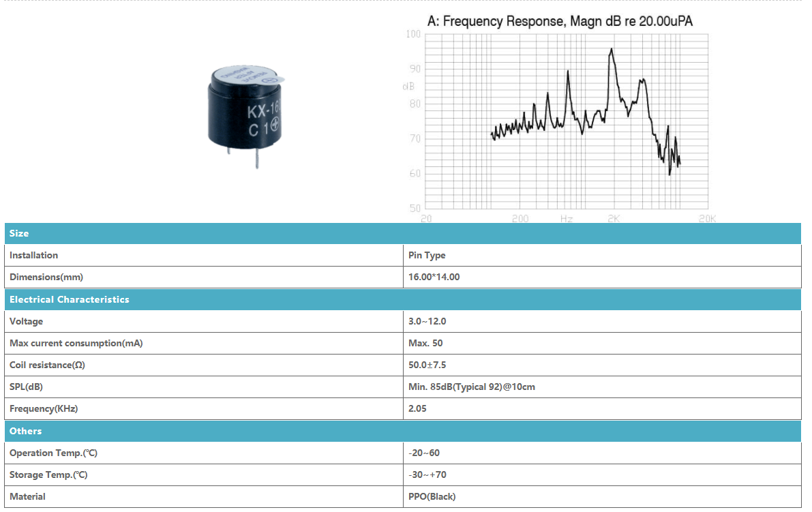Click the 'Frequency(KHz)' row label
Screen dimensions: 812x512
tap(44, 408)
